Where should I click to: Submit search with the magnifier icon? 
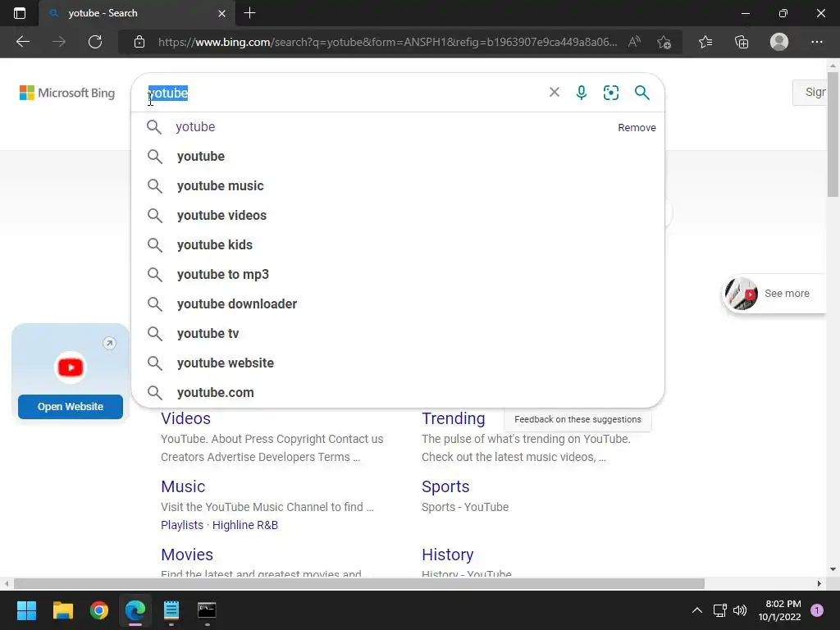[641, 93]
